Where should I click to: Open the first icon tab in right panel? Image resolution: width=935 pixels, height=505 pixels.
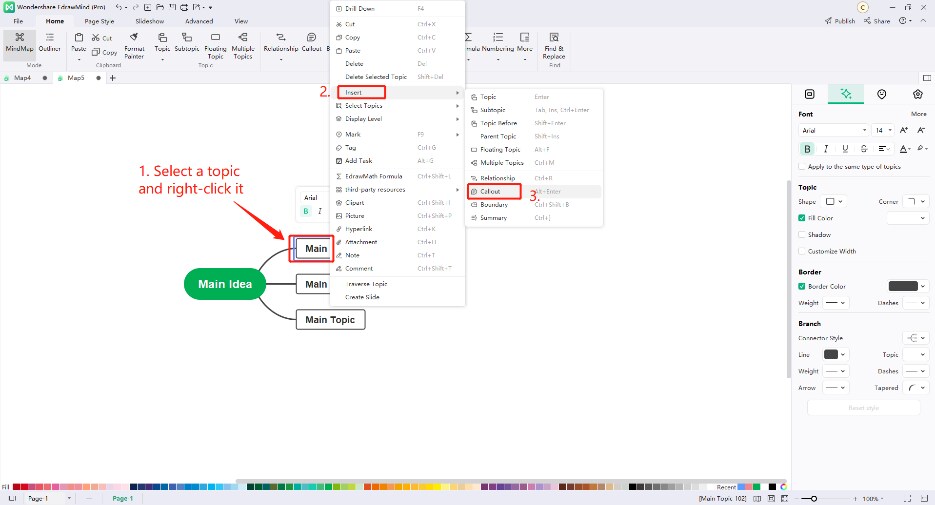[x=809, y=94]
